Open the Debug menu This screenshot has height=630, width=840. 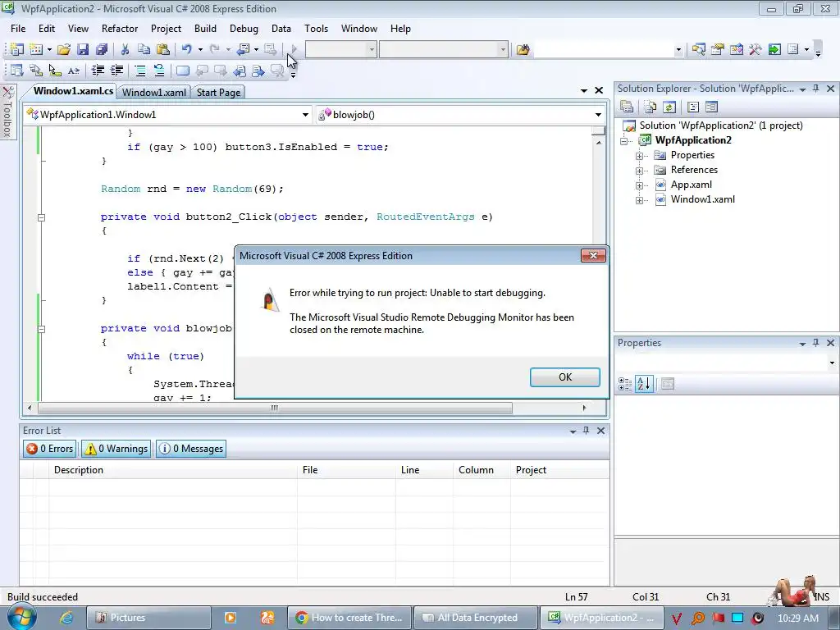click(x=244, y=29)
